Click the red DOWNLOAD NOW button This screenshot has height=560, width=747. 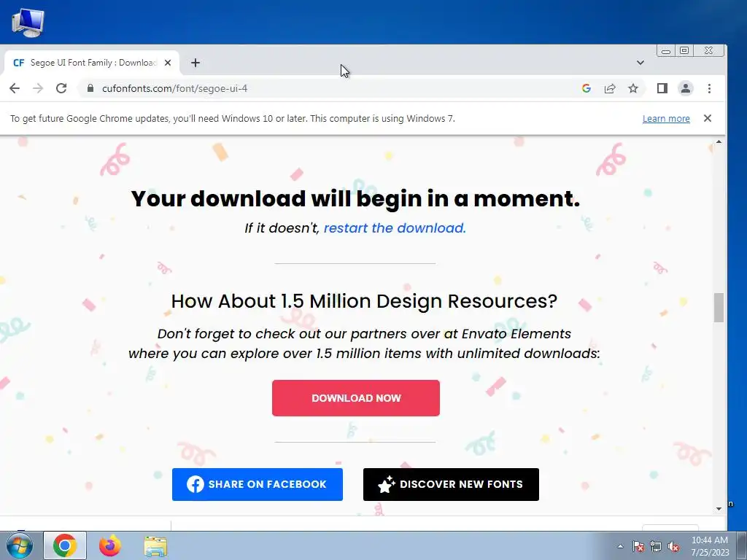click(356, 398)
